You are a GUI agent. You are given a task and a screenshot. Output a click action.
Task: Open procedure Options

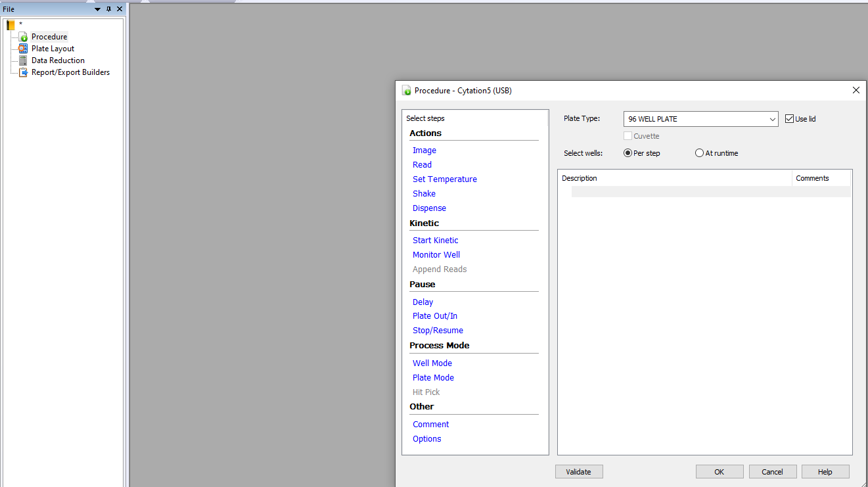[427, 439]
